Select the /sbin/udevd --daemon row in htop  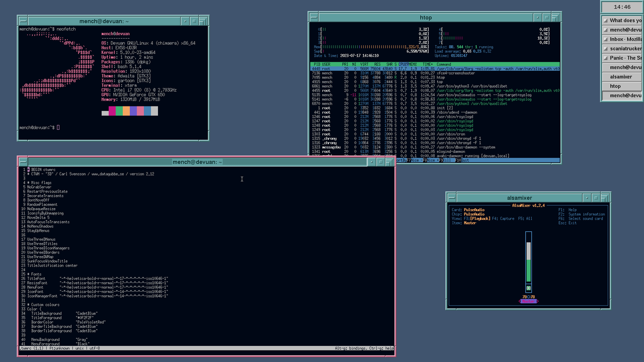point(435,112)
